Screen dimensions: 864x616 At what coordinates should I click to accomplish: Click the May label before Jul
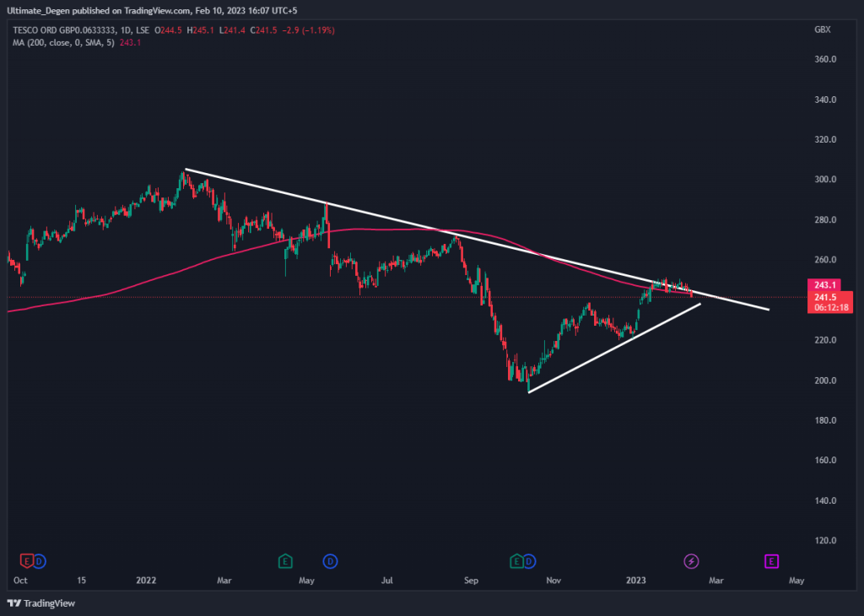pyautogui.click(x=306, y=581)
